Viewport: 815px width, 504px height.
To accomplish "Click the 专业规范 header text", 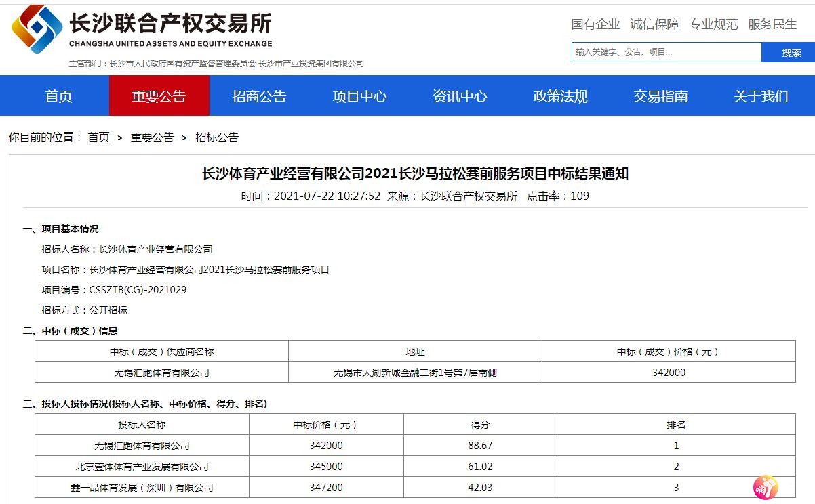I will coord(713,24).
